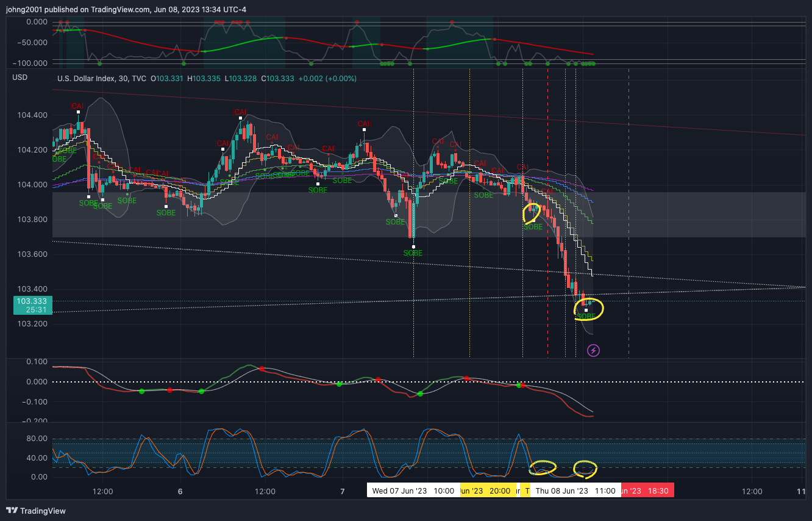Click the 104.400 price axis label
This screenshot has width=812, height=521.
(33, 115)
